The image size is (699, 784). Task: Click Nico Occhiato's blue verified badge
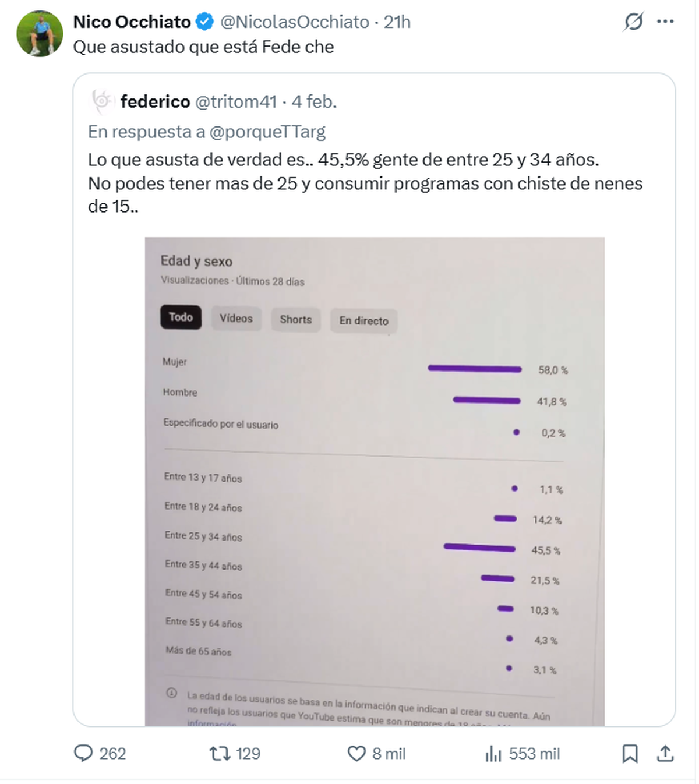coord(204,22)
